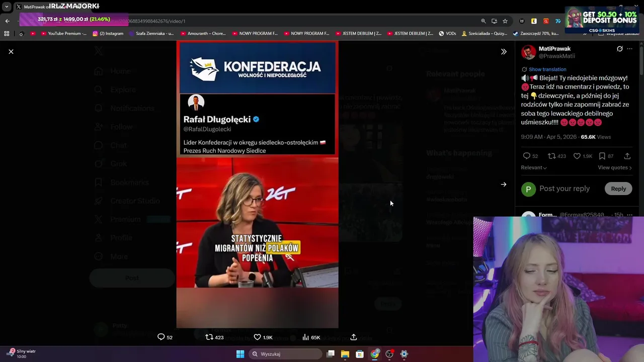
Task: Open Microsoft Store from the taskbar
Action: point(360,354)
